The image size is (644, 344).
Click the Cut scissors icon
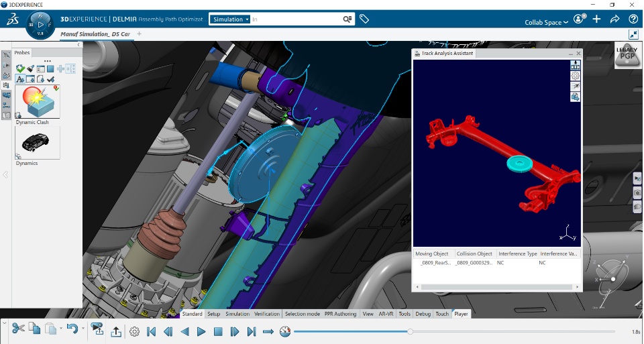18,329
